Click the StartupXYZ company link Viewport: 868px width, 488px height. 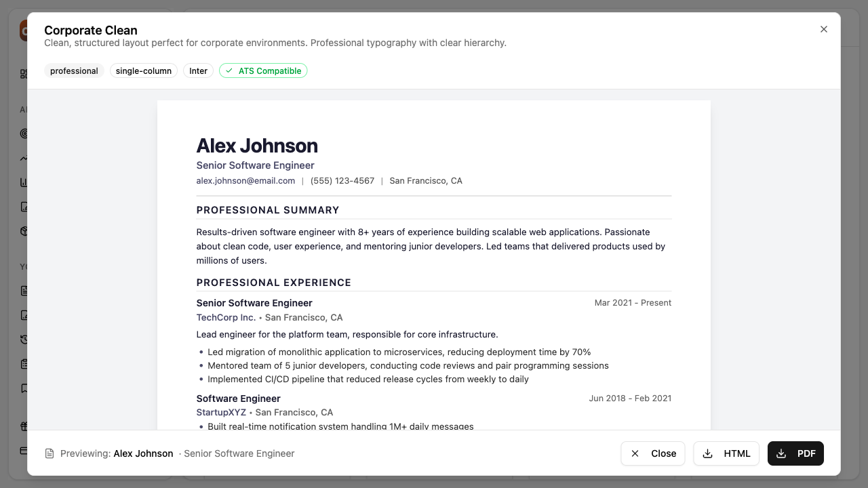[x=221, y=412]
